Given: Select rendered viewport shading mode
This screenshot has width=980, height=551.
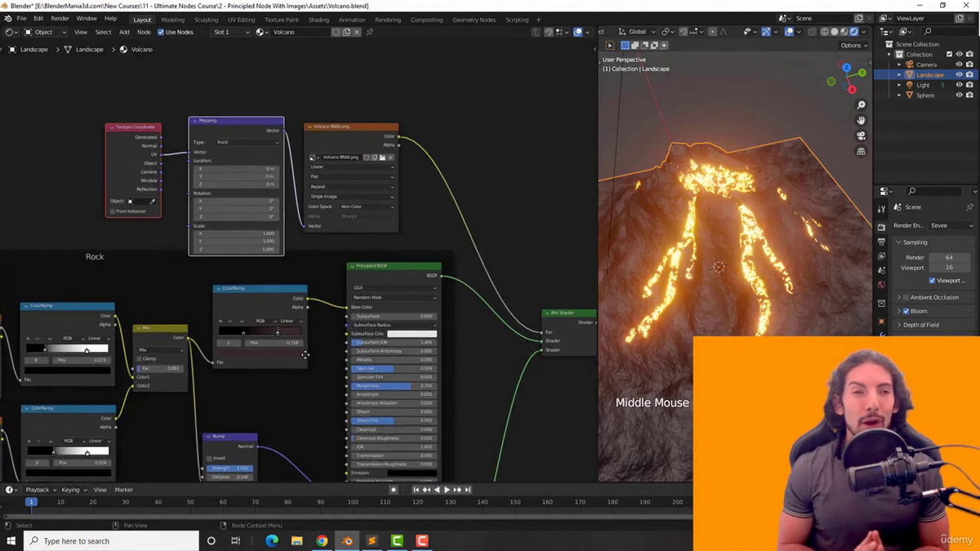Looking at the screenshot, I should (x=854, y=32).
